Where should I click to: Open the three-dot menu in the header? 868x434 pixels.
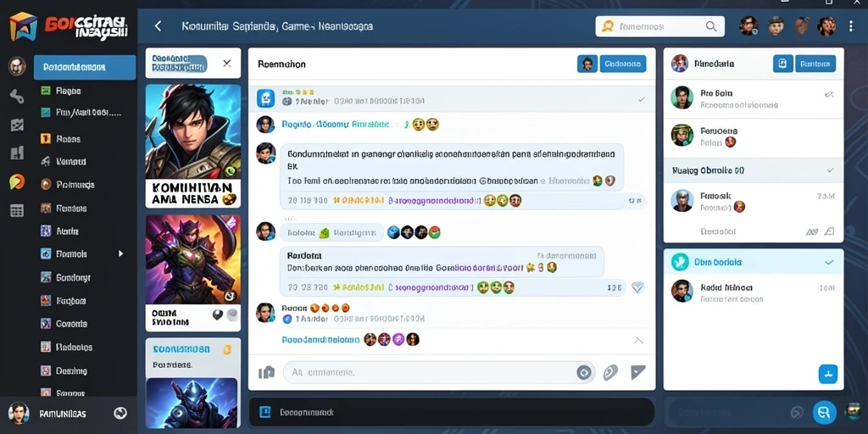851,26
